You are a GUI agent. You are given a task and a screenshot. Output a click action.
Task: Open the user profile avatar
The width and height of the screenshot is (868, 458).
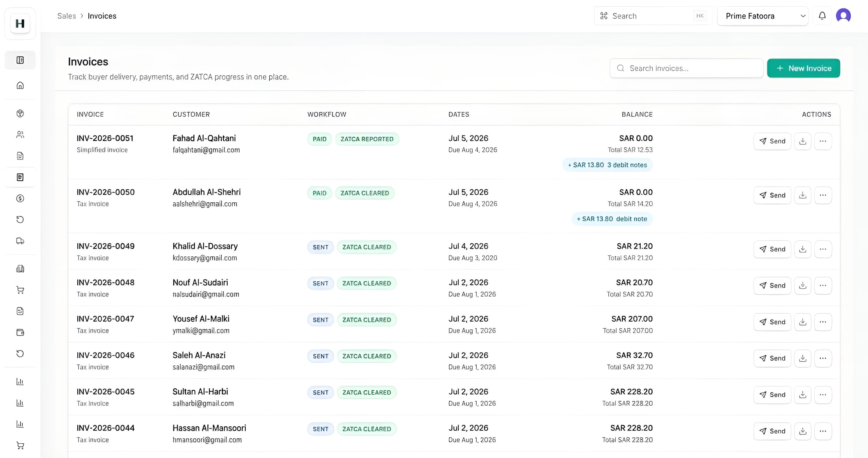click(843, 16)
